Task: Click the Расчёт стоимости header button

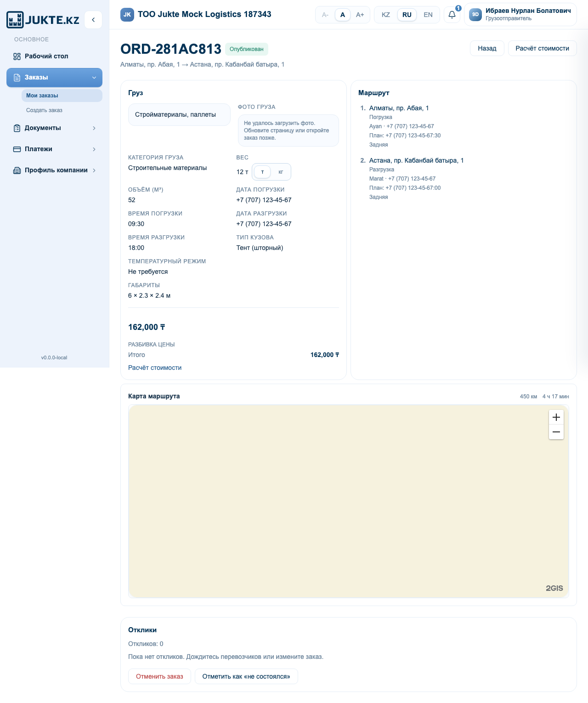Action: pyautogui.click(x=542, y=48)
